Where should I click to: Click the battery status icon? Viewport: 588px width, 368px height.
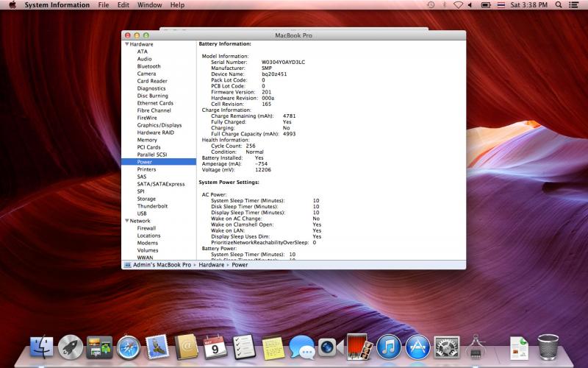point(486,5)
